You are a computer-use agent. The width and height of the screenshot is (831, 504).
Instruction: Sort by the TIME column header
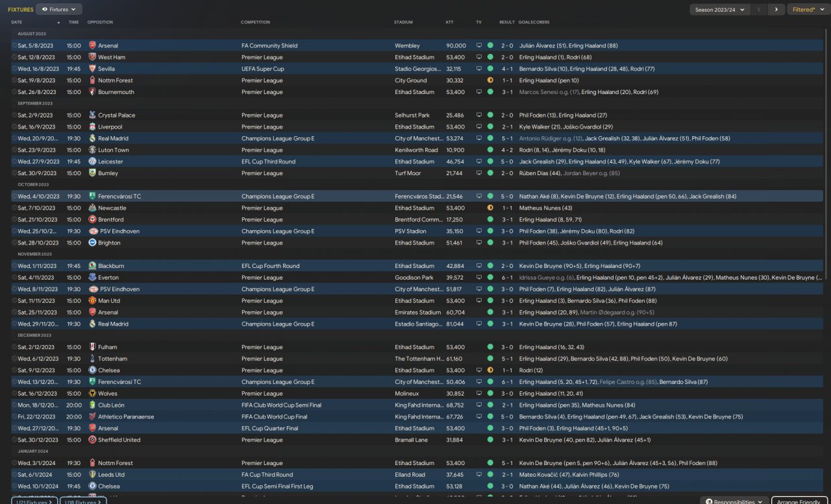73,22
